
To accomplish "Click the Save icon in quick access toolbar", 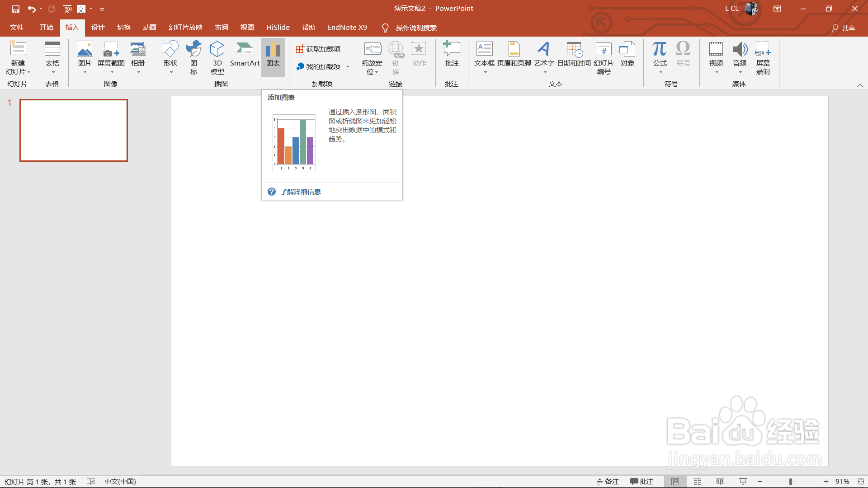I will (16, 9).
